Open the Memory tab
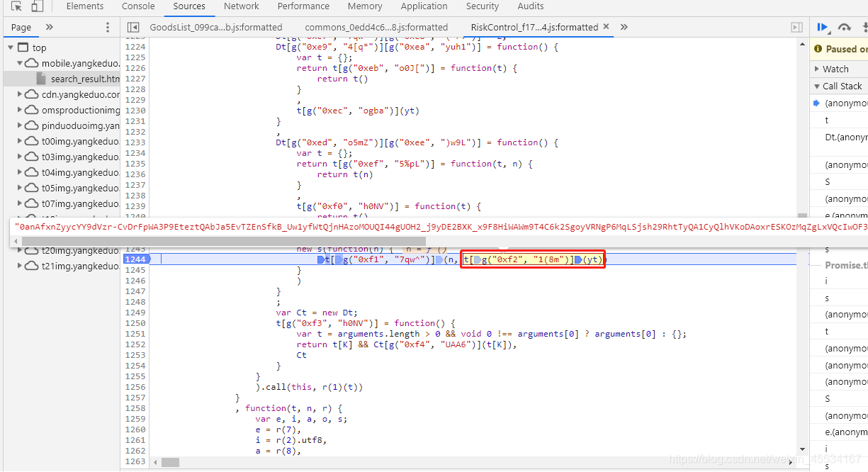This screenshot has width=868, height=472. (365, 6)
